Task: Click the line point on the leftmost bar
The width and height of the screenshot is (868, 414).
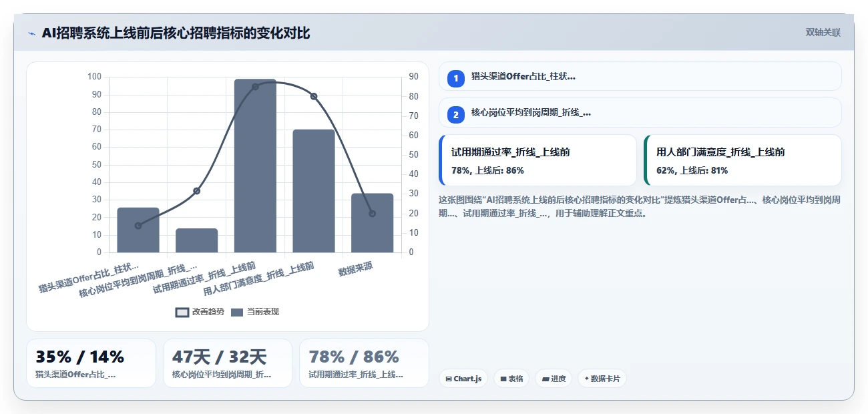Action: coord(138,226)
